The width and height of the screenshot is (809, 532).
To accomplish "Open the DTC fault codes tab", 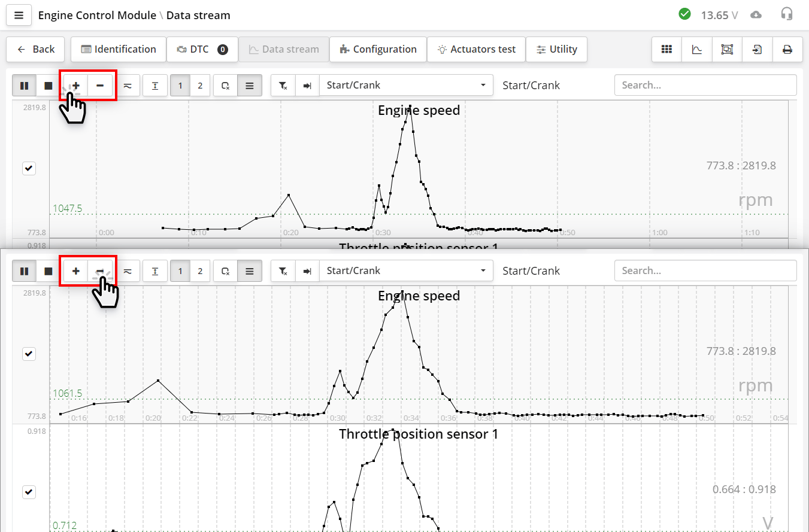I will click(202, 50).
